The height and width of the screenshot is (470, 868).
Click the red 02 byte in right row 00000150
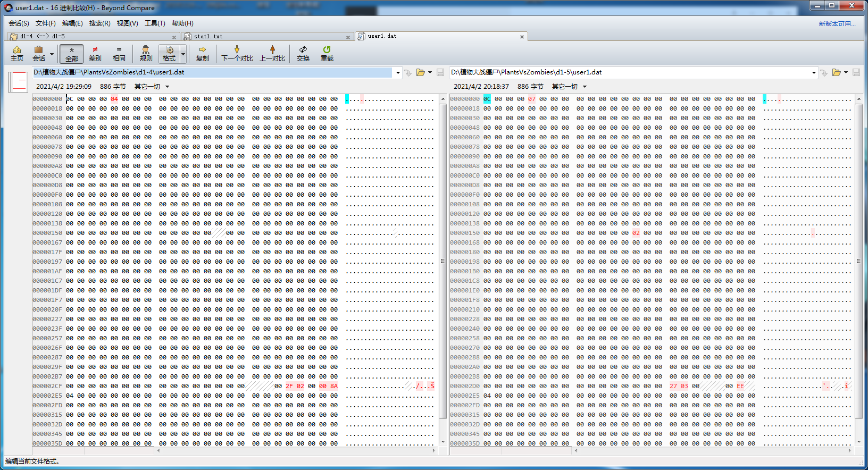click(636, 233)
